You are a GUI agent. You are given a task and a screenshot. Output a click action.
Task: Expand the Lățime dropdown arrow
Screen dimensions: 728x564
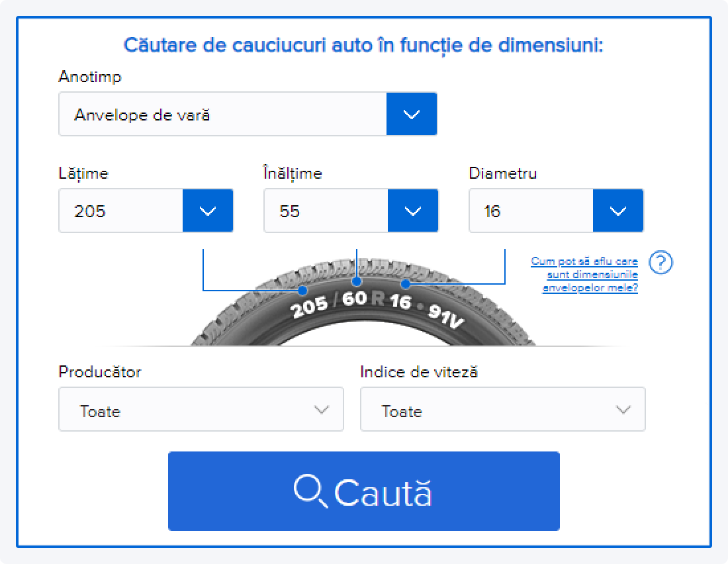208,211
